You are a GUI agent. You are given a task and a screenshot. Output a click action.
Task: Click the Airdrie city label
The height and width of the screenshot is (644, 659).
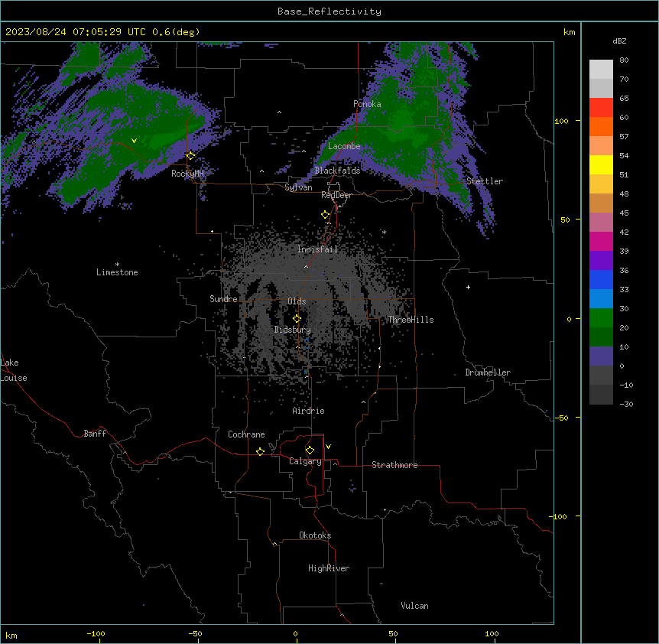pos(309,411)
